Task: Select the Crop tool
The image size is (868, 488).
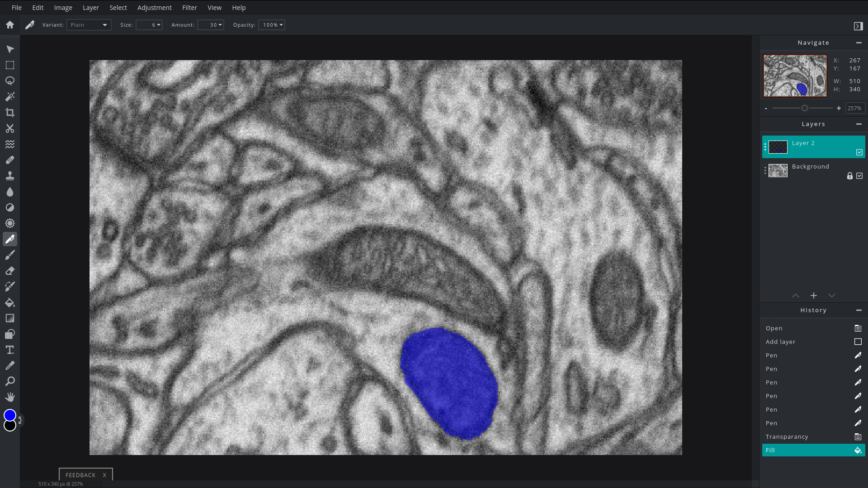Action: [x=10, y=113]
